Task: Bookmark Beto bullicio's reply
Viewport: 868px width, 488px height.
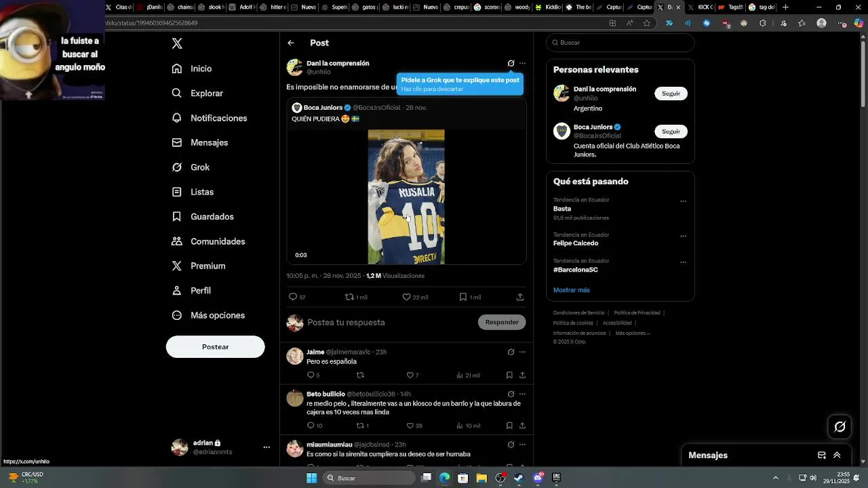Action: coord(509,426)
